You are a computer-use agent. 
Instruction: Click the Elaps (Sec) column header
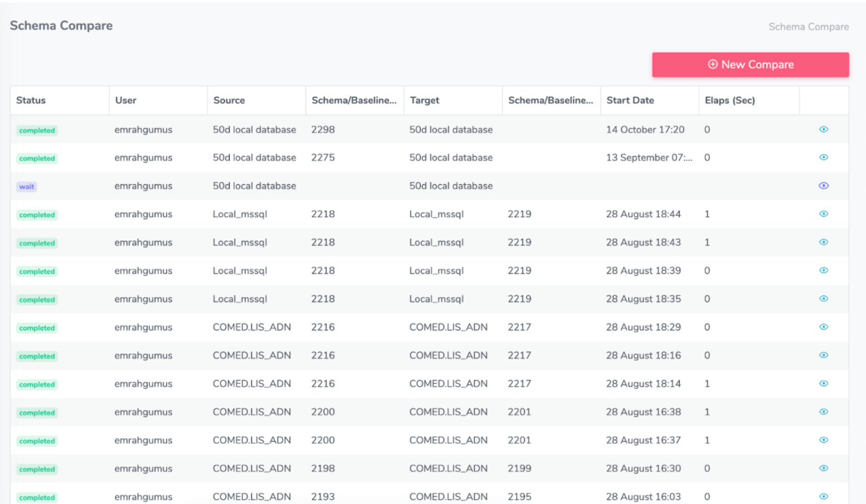point(730,100)
